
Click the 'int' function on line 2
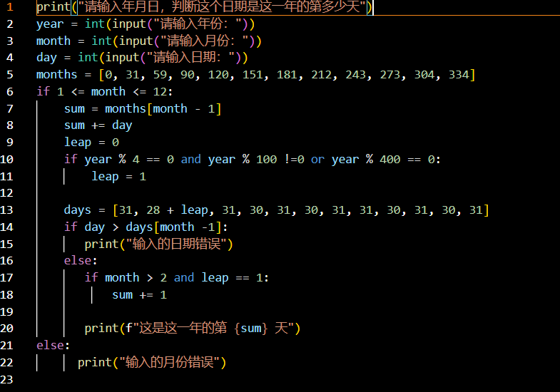click(95, 24)
